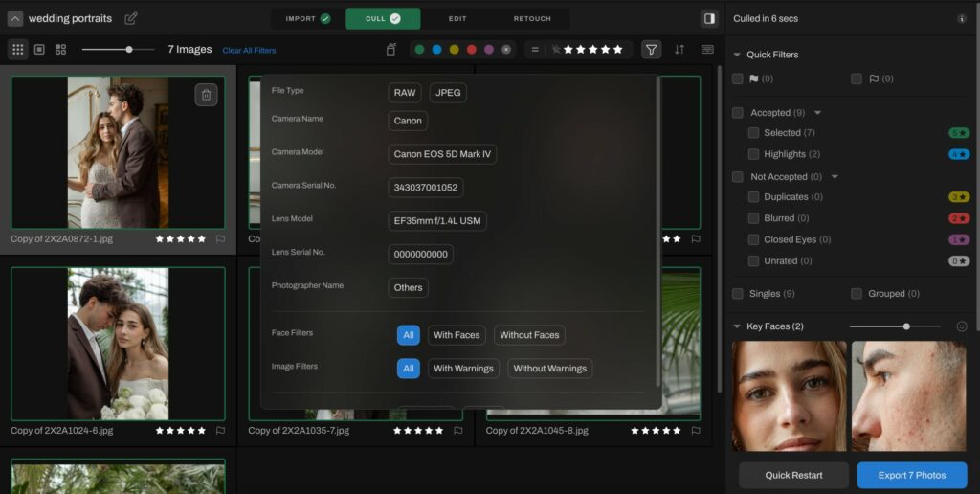Adjust Key Faces size slider
The height and width of the screenshot is (494, 980).
[x=906, y=326]
